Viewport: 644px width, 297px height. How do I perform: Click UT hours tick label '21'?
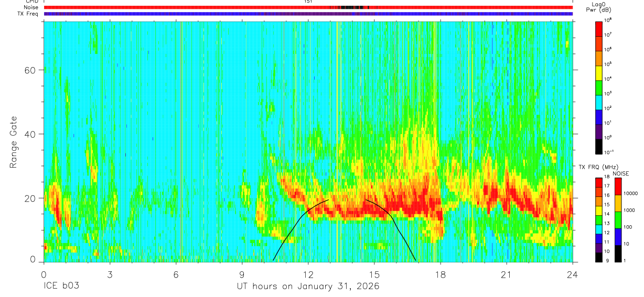pyautogui.click(x=507, y=274)
